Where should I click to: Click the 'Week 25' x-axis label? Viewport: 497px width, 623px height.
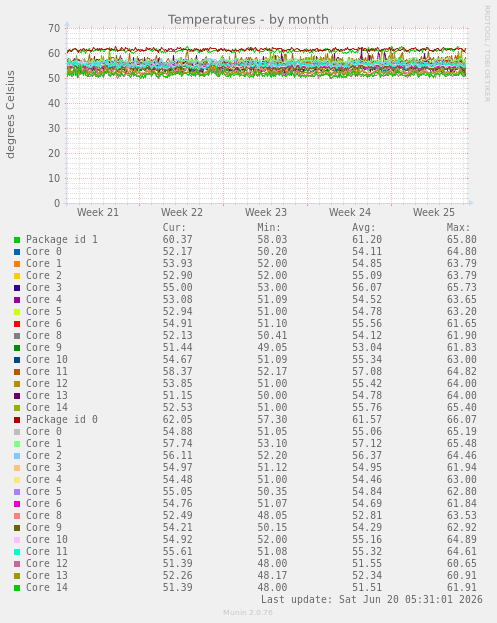[x=433, y=212]
